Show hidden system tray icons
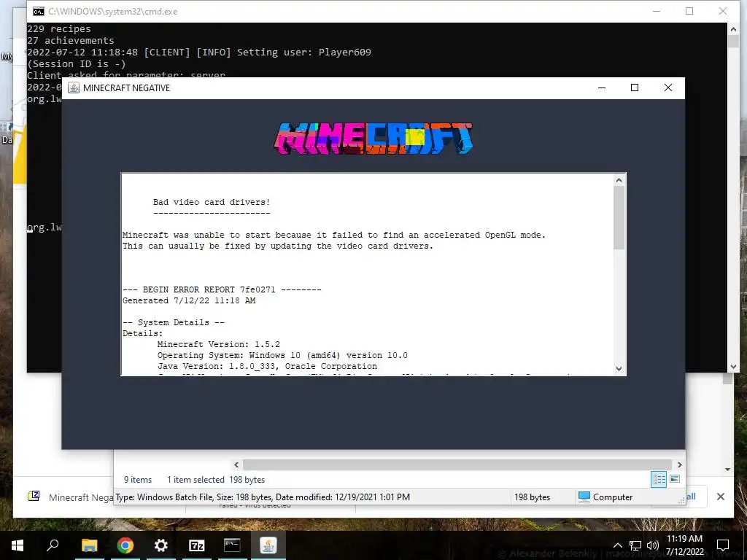Viewport: 747px width, 560px height. click(x=617, y=545)
